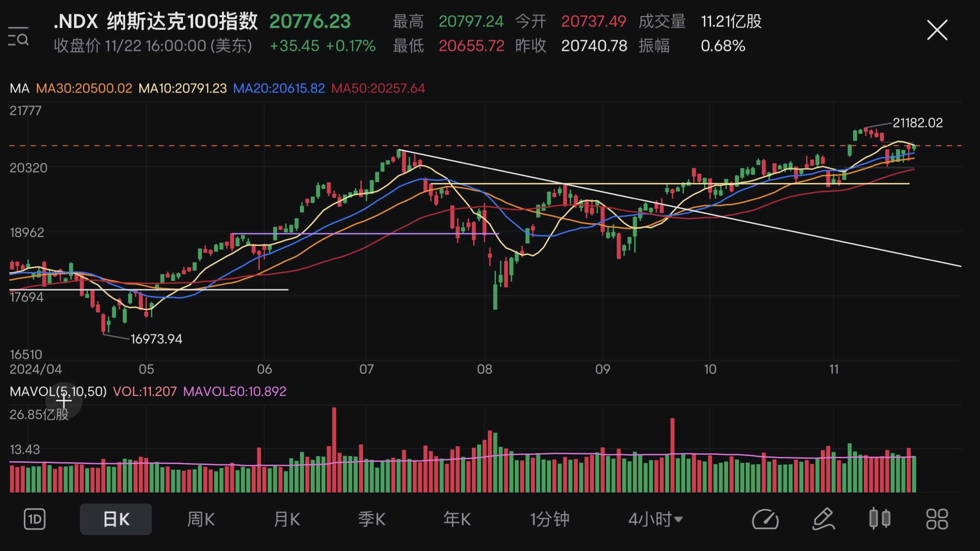Close the full-screen chart view
The image size is (980, 551).
937,30
